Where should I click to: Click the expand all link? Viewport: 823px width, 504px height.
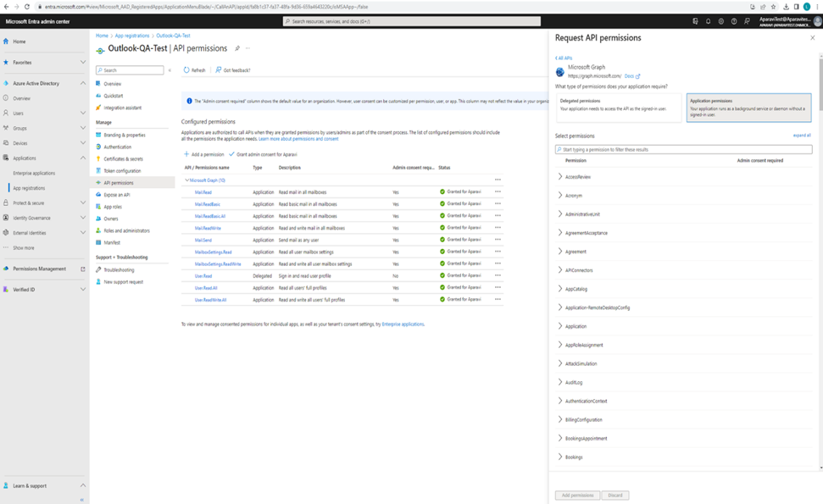(x=801, y=136)
